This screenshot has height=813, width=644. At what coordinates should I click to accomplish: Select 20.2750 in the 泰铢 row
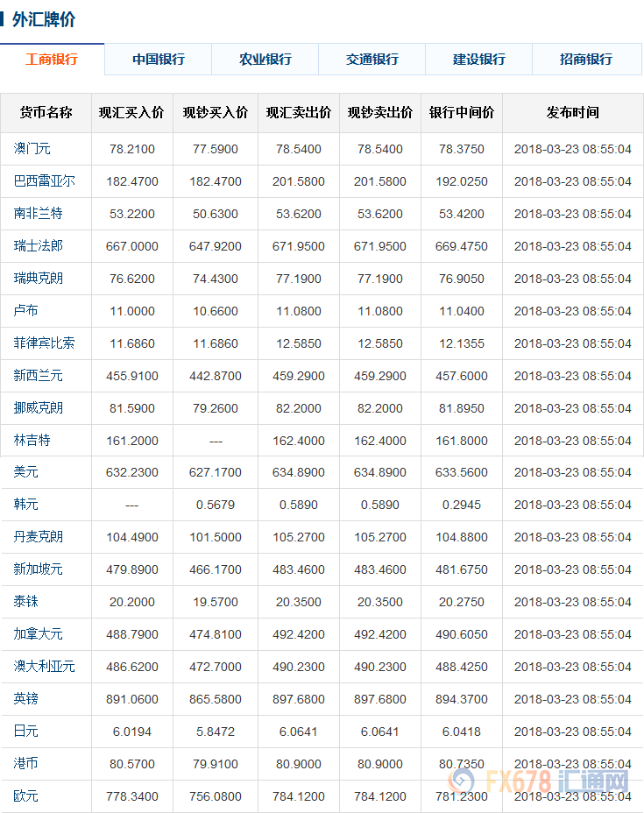(462, 603)
